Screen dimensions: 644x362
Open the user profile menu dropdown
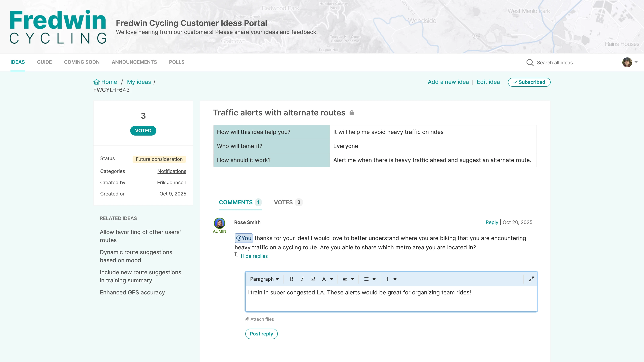click(x=636, y=62)
